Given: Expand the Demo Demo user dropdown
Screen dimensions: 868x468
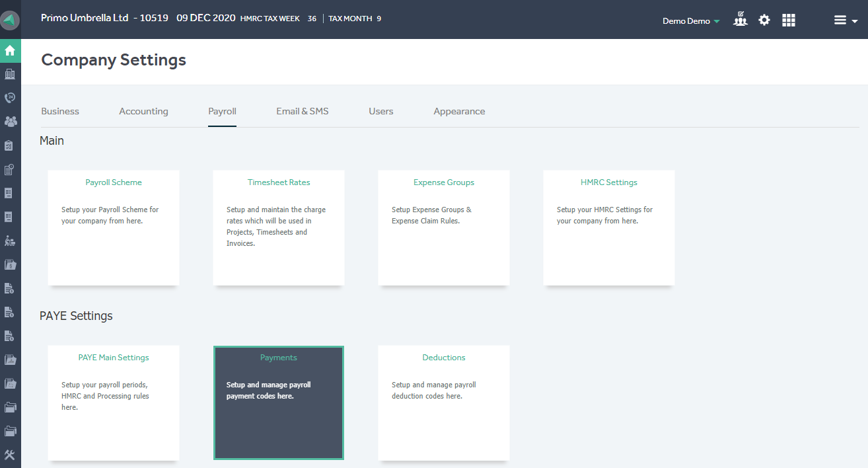Looking at the screenshot, I should pyautogui.click(x=691, y=20).
